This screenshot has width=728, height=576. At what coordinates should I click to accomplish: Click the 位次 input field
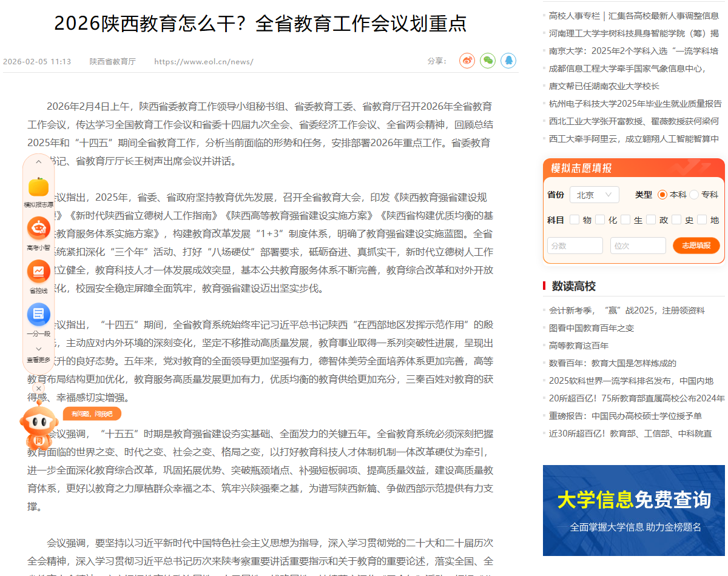coord(638,246)
